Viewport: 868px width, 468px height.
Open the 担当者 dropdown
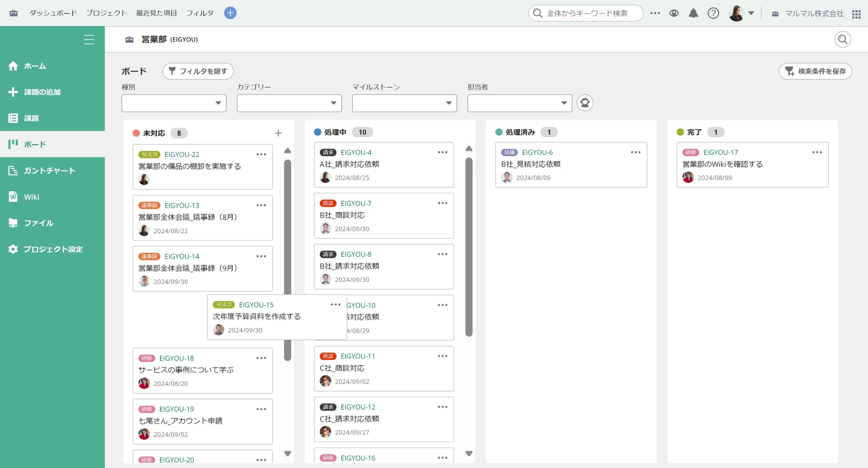519,103
